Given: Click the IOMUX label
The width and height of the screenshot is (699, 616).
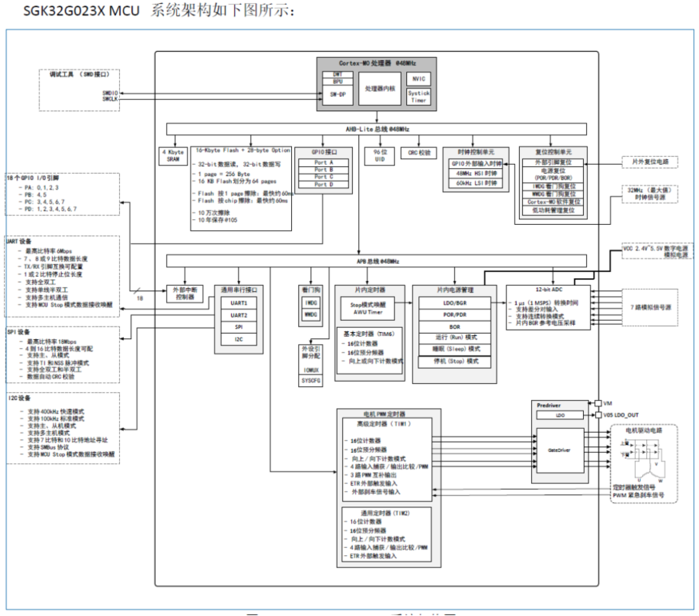Looking at the screenshot, I should coord(311,370).
